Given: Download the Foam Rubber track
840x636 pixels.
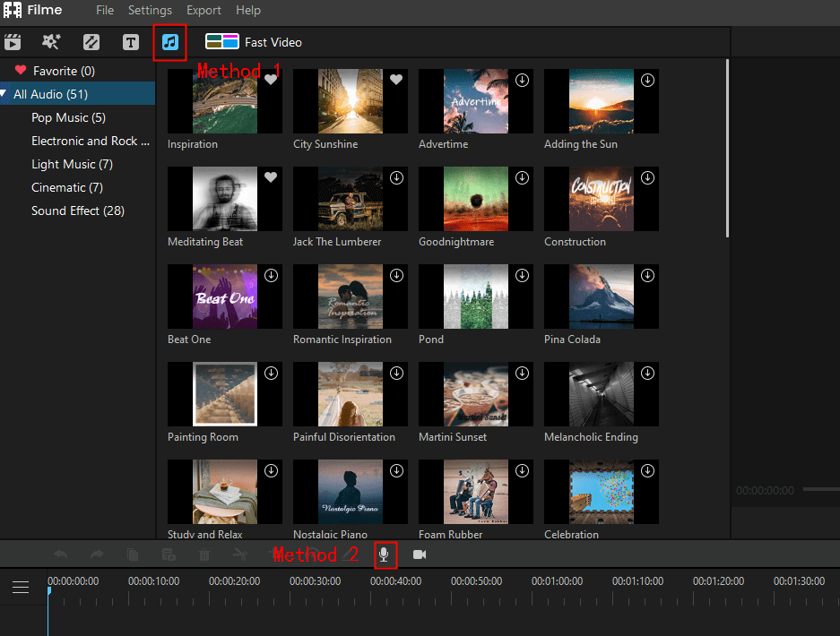Looking at the screenshot, I should pos(523,470).
